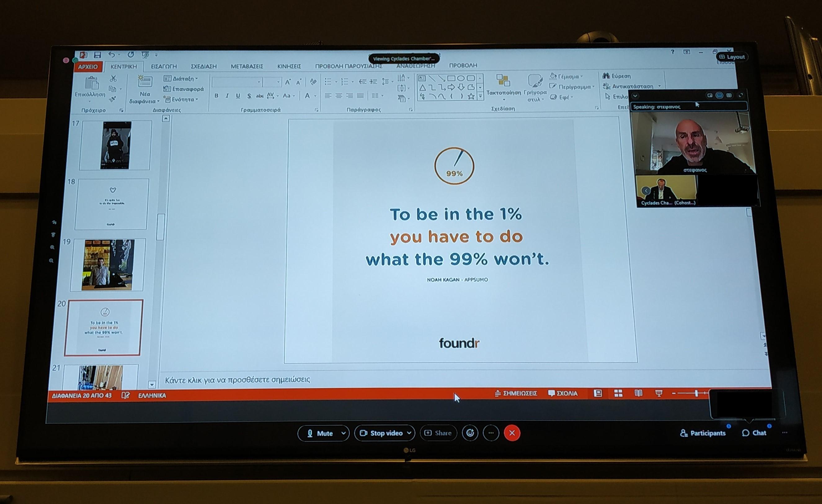
Task: Toggle strikethrough abc button
Action: [259, 96]
